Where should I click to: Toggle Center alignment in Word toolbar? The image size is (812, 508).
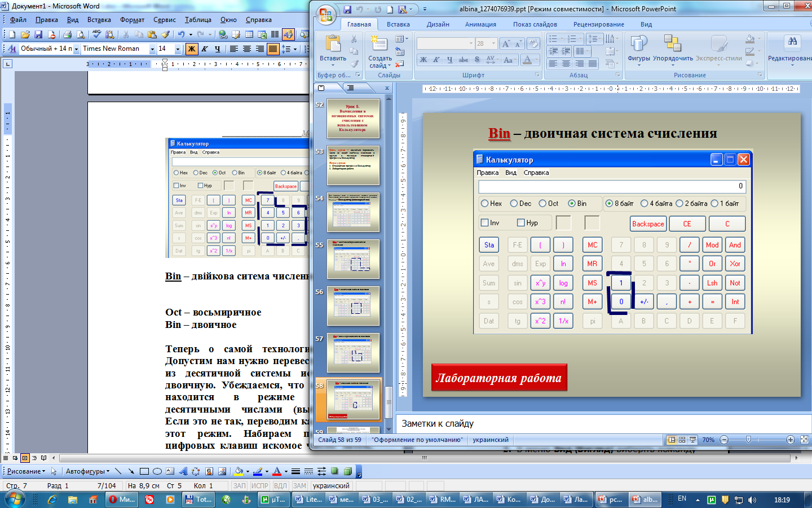pos(246,49)
